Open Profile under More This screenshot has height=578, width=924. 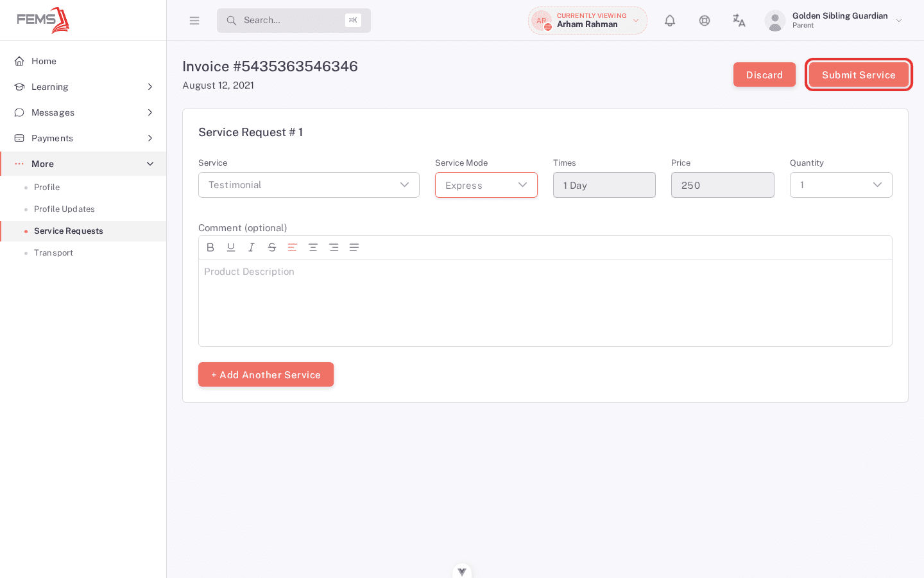83,188
